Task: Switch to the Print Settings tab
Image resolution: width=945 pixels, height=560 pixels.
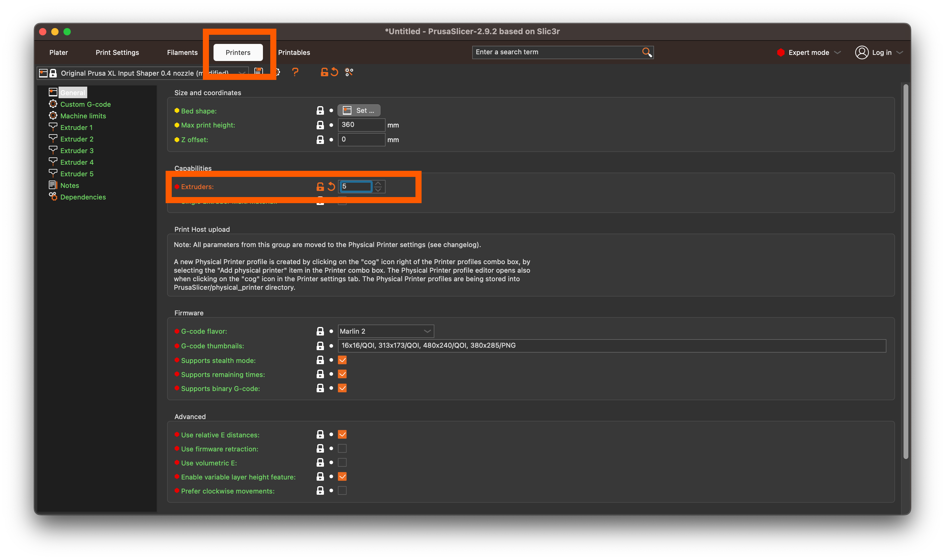Action: coord(117,52)
